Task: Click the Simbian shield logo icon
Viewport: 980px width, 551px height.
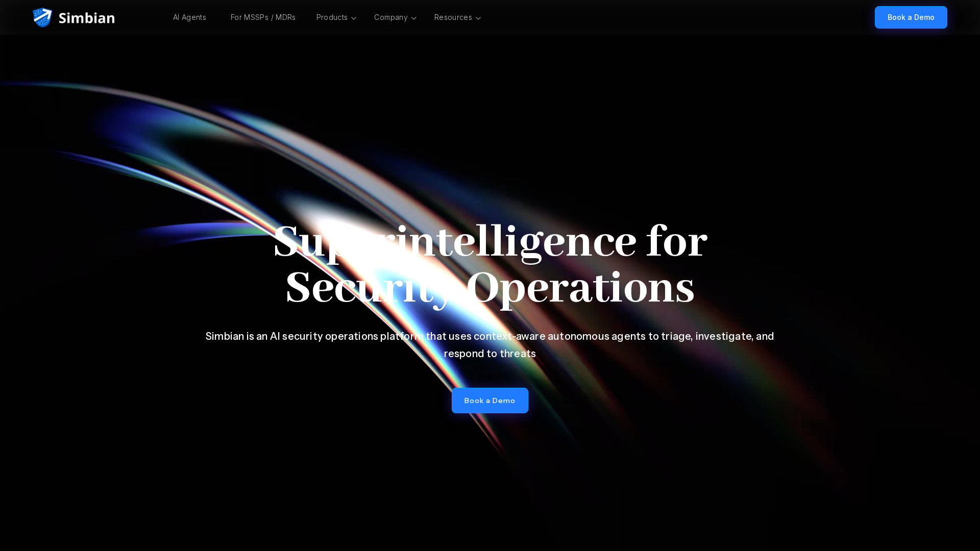Action: point(42,17)
